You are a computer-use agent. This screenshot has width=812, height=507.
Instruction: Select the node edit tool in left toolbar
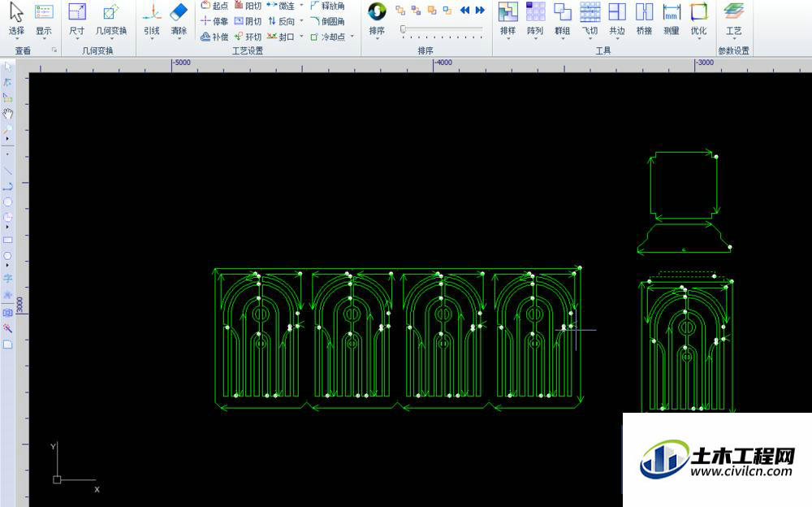(7, 82)
